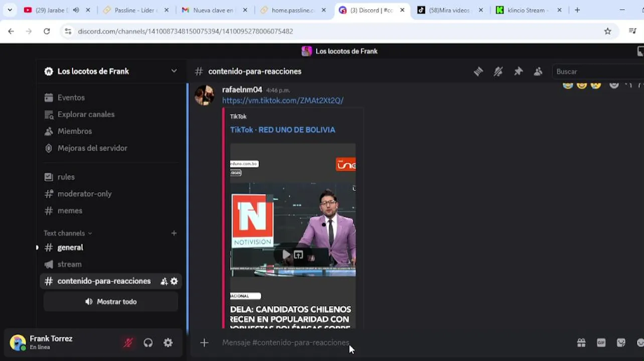
Task: Open the attachment plus button
Action: pyautogui.click(x=204, y=343)
